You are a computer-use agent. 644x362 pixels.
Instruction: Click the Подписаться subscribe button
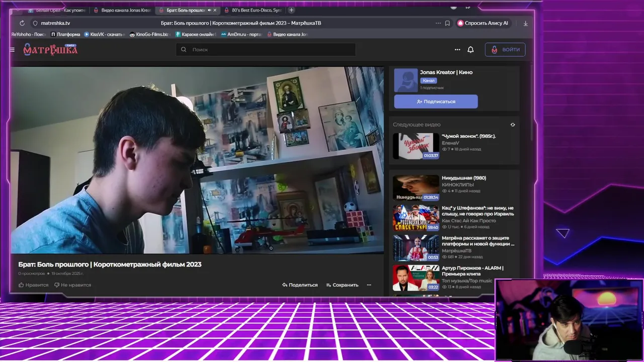(436, 102)
